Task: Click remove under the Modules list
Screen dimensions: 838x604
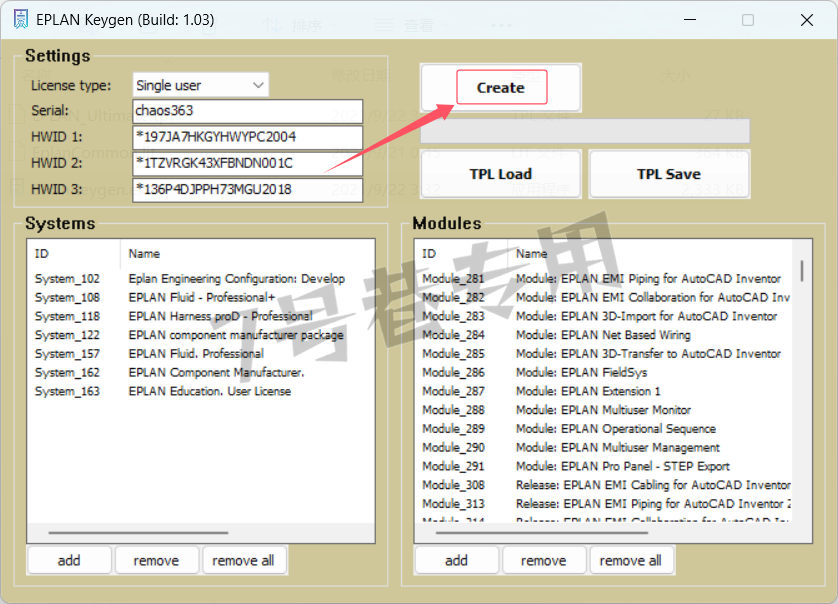Action: pos(544,560)
